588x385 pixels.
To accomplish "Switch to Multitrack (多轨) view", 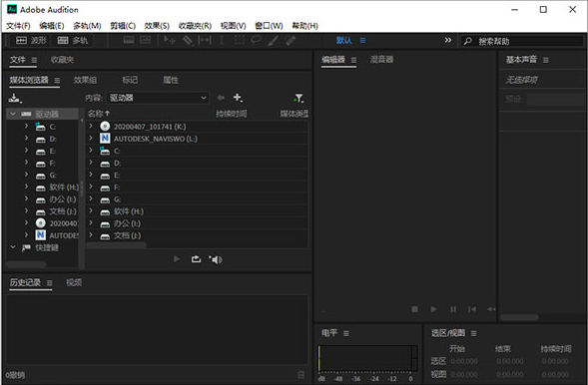I will coord(72,40).
